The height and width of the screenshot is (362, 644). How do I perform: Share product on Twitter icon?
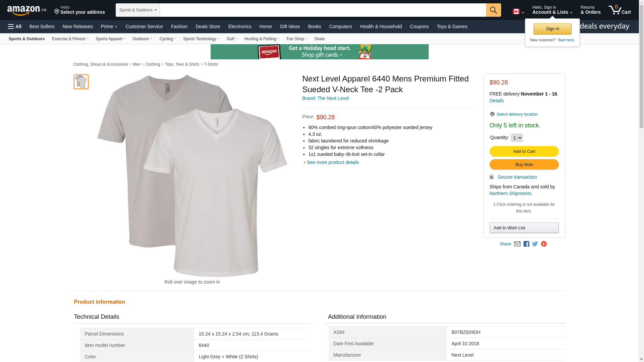tap(535, 244)
